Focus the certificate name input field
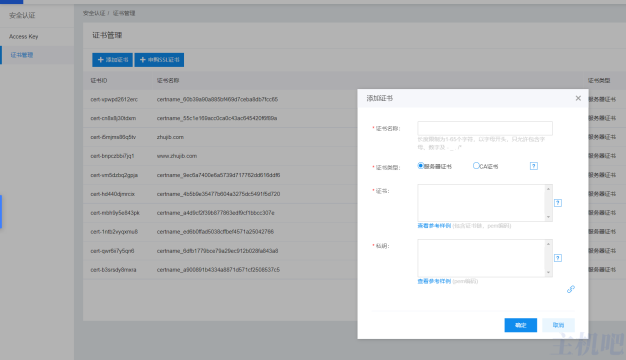626x360 pixels. tap(485, 129)
